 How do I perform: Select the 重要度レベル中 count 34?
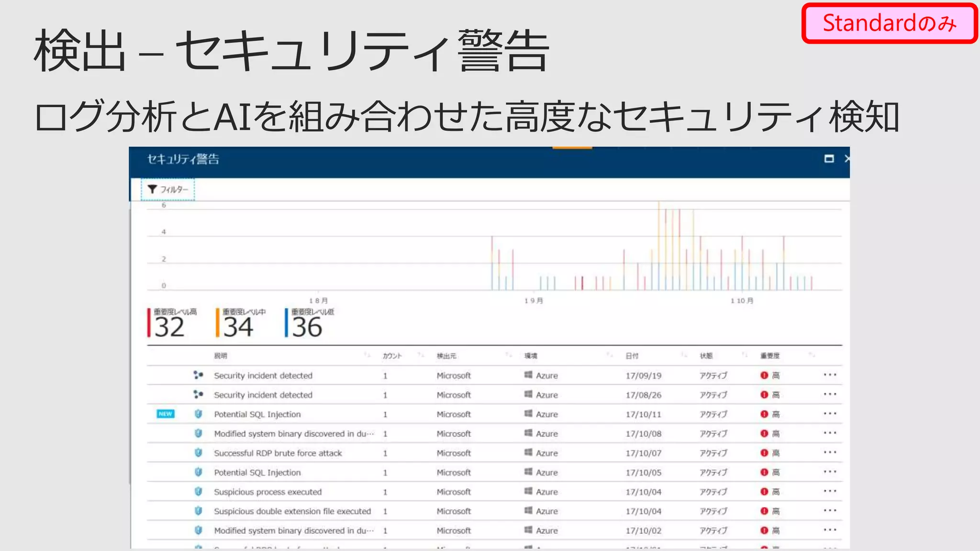click(x=238, y=328)
